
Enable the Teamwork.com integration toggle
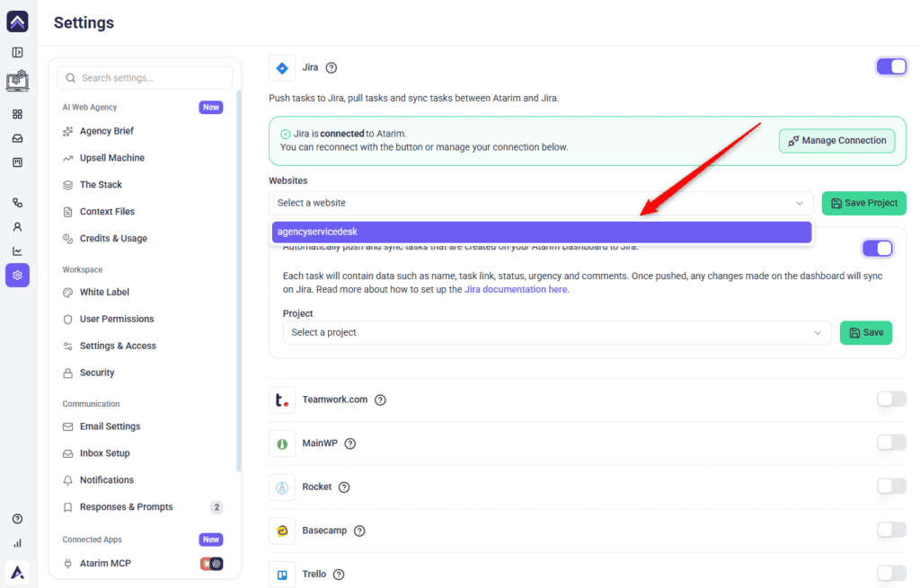(x=891, y=399)
